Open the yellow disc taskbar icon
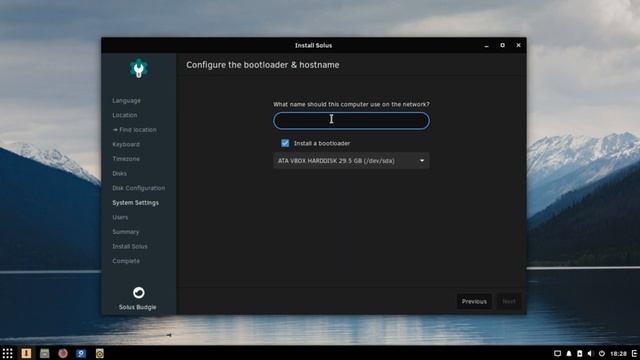This screenshot has width=640, height=360. pyautogui.click(x=100, y=353)
